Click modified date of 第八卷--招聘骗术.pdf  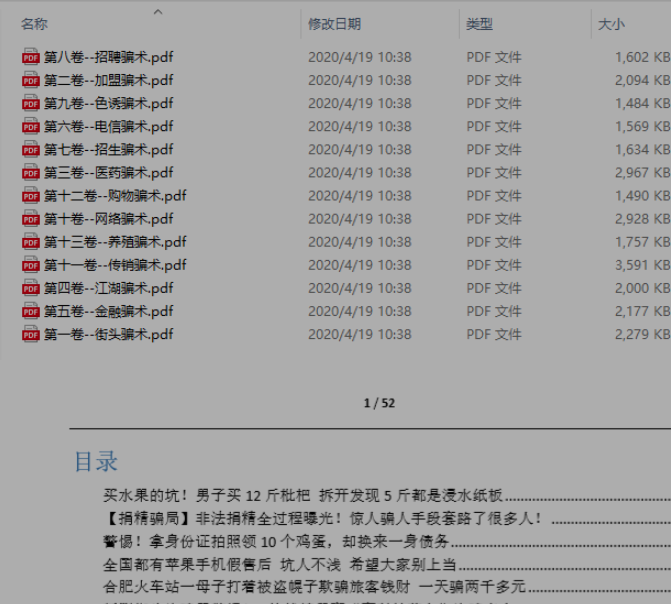[359, 57]
